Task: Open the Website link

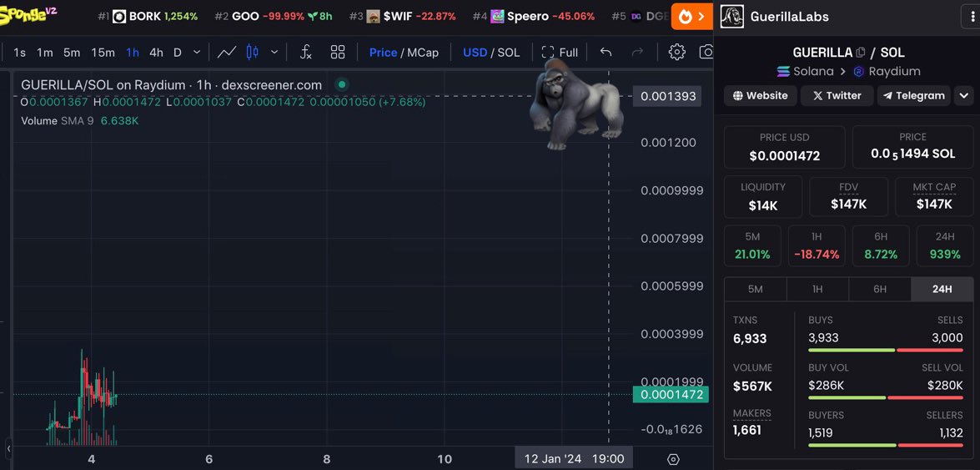Action: click(760, 96)
